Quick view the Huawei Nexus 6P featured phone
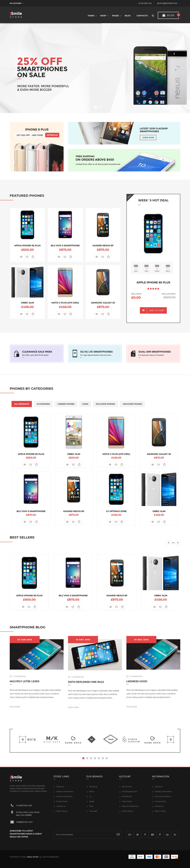 point(97,257)
